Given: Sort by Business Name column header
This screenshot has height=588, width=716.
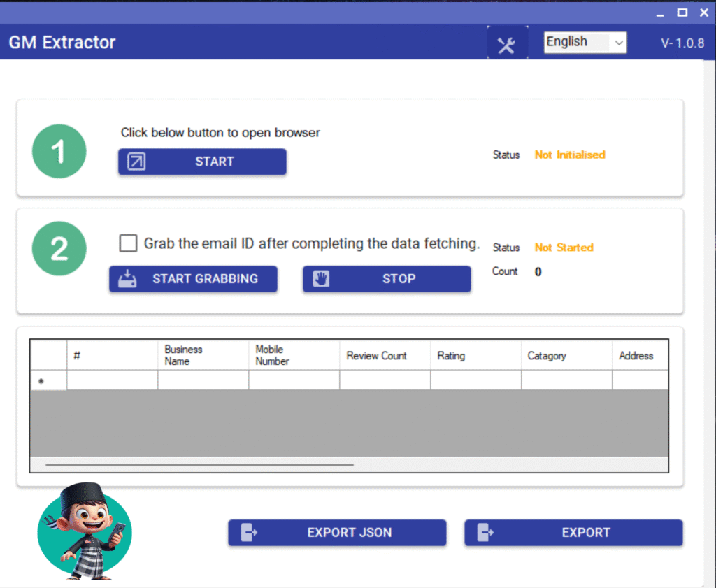Looking at the screenshot, I should [203, 355].
